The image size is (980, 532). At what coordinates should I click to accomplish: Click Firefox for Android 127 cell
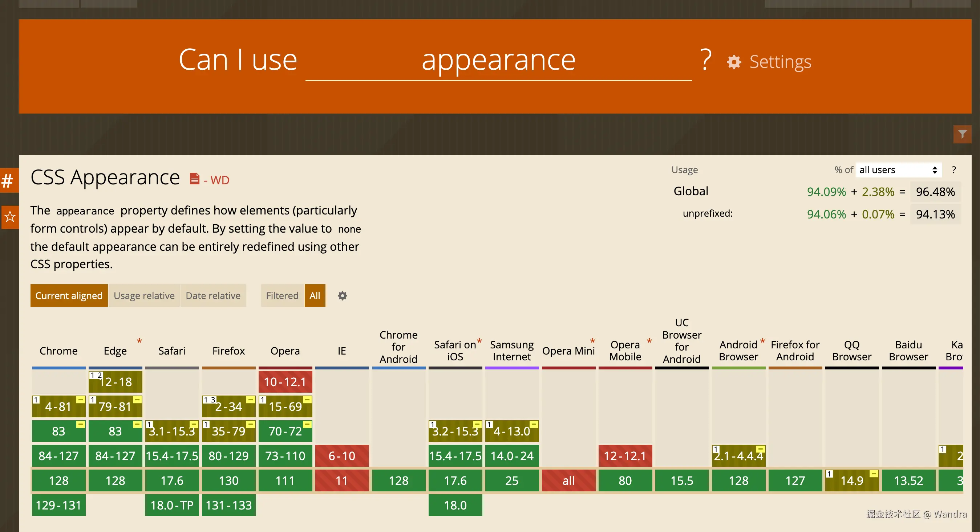point(795,480)
